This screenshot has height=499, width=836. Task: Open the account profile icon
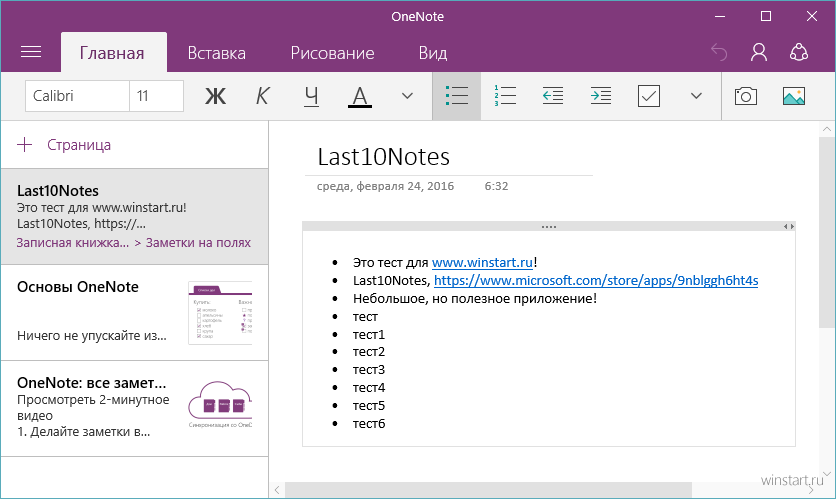pos(759,52)
